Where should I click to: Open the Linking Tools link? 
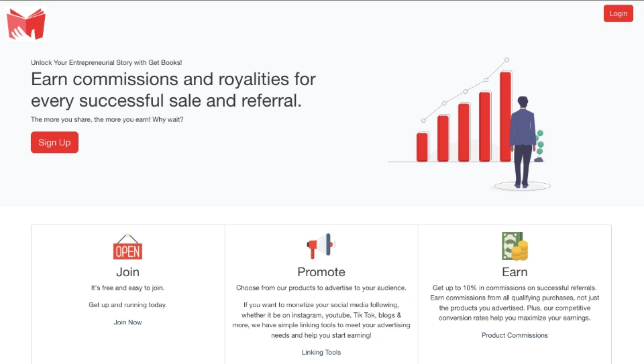(x=321, y=353)
